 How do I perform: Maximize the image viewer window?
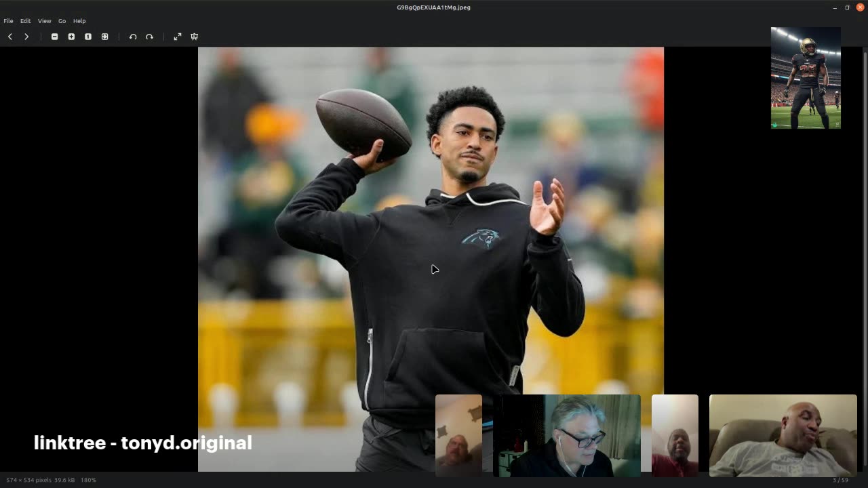point(847,7)
